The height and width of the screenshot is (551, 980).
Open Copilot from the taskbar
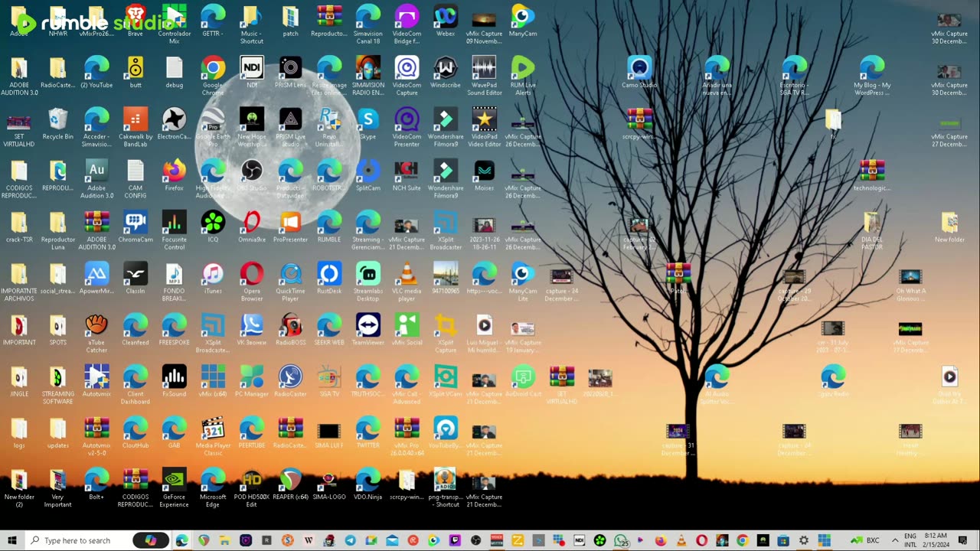click(x=151, y=540)
